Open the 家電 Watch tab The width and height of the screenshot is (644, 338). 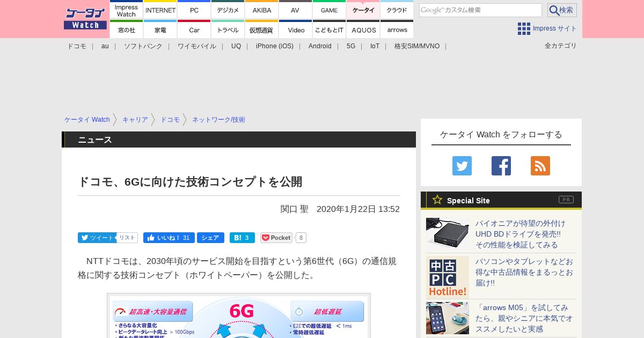160,30
